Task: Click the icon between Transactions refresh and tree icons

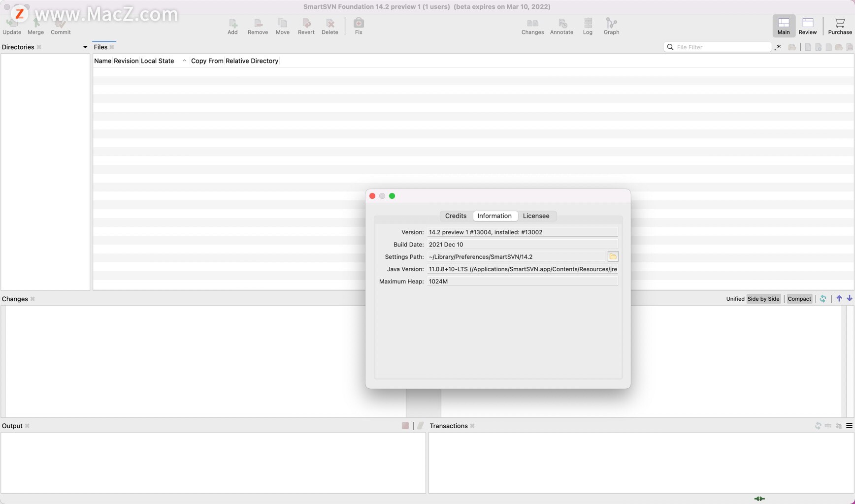Action: click(x=828, y=426)
